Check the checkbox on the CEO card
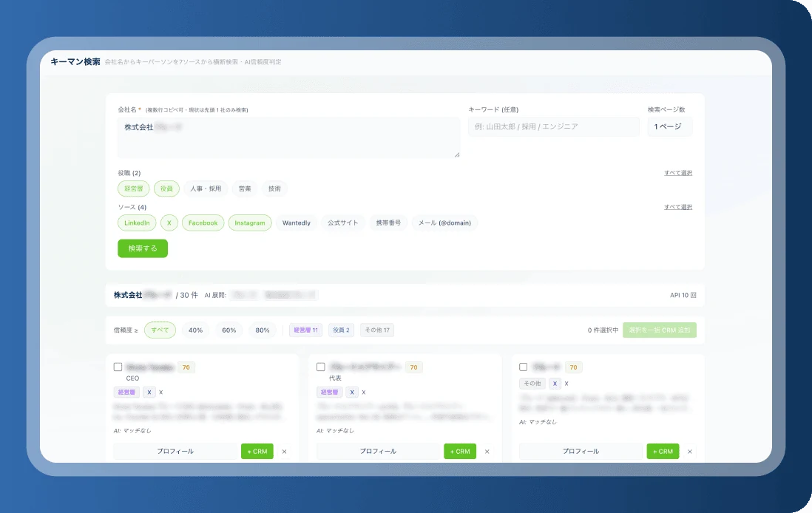This screenshot has height=513, width=812. (118, 367)
